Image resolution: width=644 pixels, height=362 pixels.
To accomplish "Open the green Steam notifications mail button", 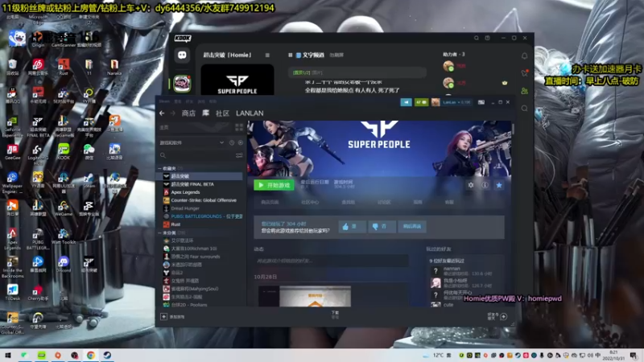I will pyautogui.click(x=421, y=102).
